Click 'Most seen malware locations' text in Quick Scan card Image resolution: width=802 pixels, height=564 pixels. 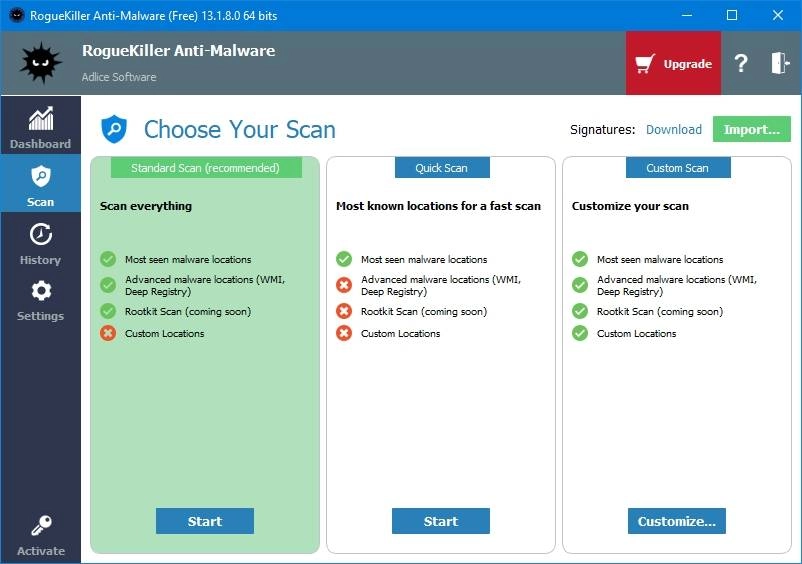pos(424,259)
